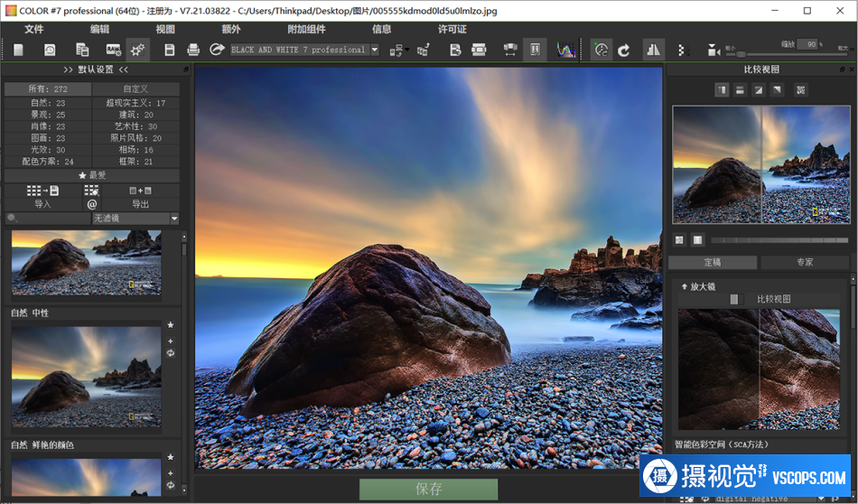The height and width of the screenshot is (504, 858).
Task: Click the export-with-arrow page icon after the plugin icons
Action: coord(455,50)
